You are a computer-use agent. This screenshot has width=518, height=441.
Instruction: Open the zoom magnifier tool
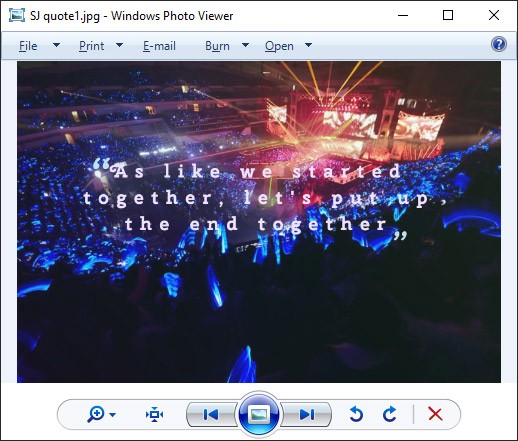96,414
